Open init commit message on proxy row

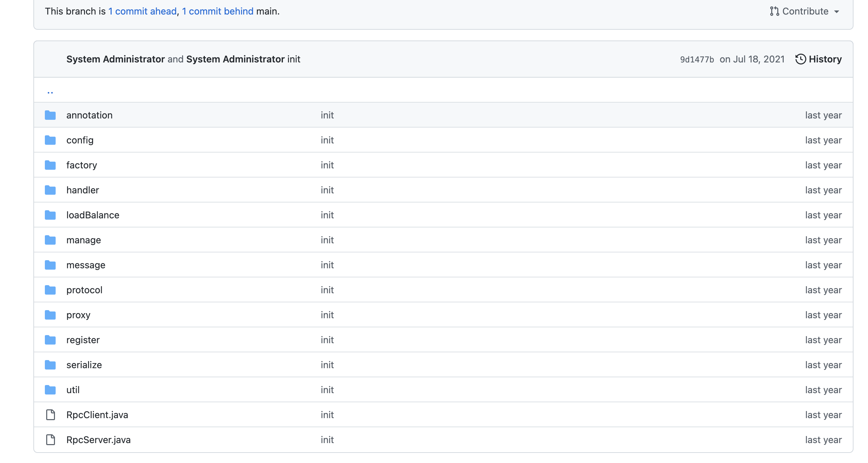point(327,315)
